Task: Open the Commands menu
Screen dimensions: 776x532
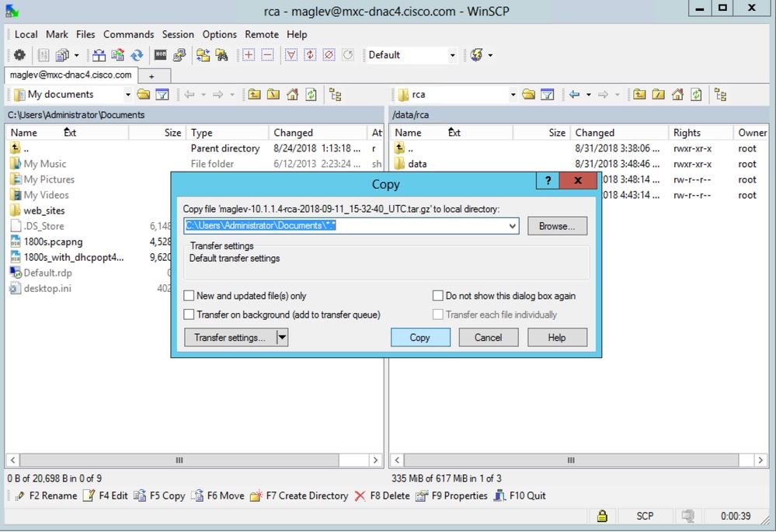Action: click(129, 34)
